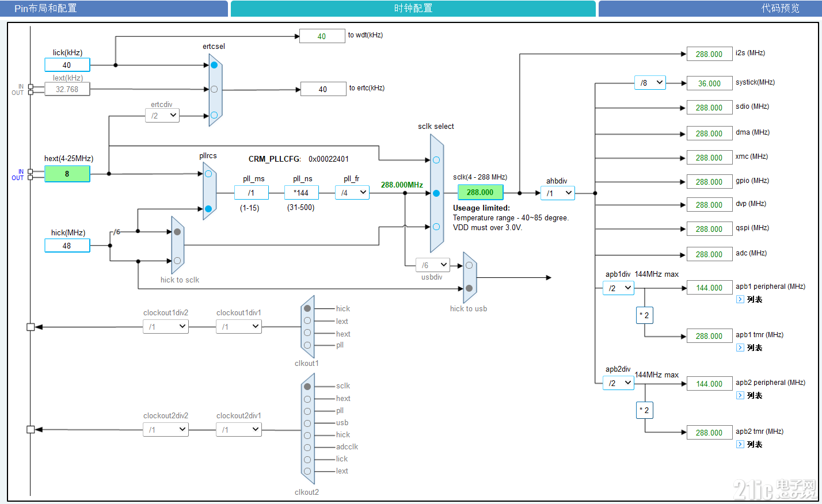This screenshot has width=822, height=504.
Task: Open apb1 tmr list arrow icon
Action: (x=740, y=348)
